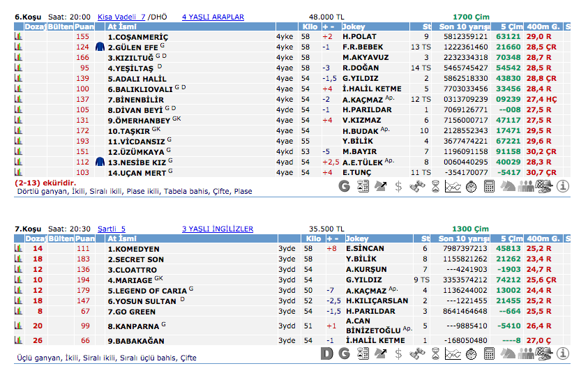Image resolution: width=588 pixels, height=373 pixels.
Task: Click the bar chart icon beside 1.COŞANMERİÇ
Action: 19,36
